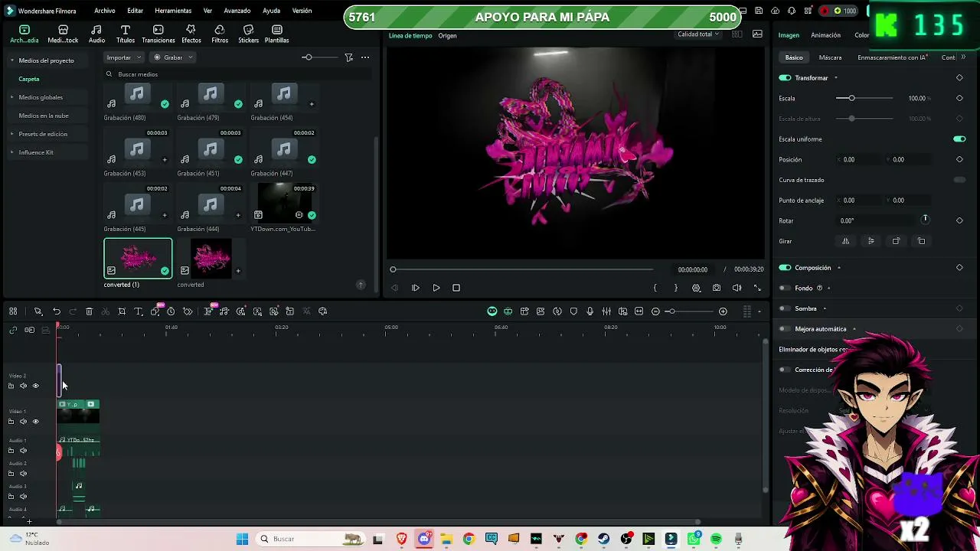Enable the Sombra switch
This screenshot has width=980, height=551.
[x=785, y=308]
